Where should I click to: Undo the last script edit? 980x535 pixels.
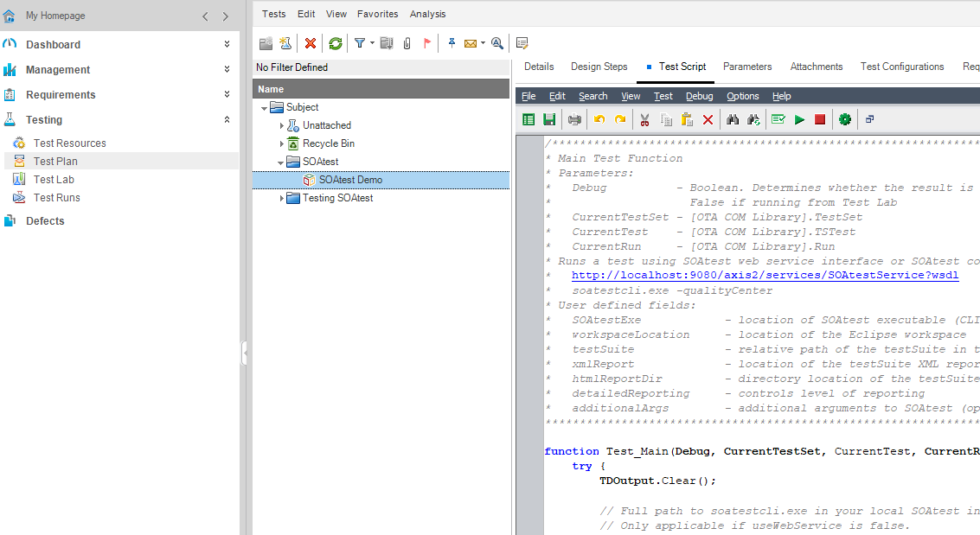point(599,119)
